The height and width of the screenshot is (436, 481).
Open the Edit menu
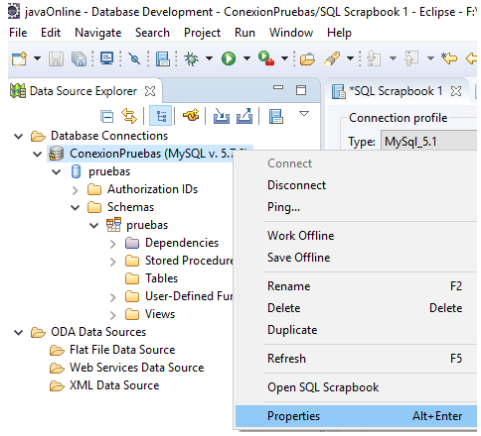click(51, 33)
